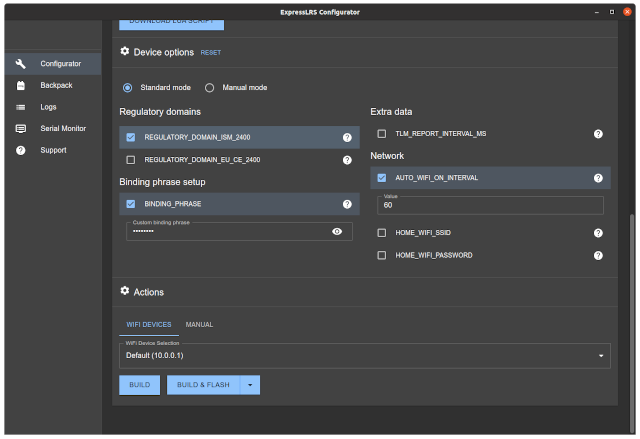640x439 pixels.
Task: Open the Logs list icon
Action: click(x=20, y=107)
